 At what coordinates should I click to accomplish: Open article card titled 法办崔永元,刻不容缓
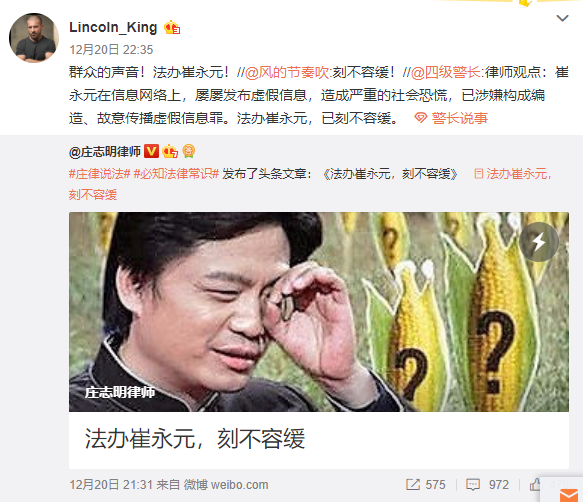(x=319, y=340)
